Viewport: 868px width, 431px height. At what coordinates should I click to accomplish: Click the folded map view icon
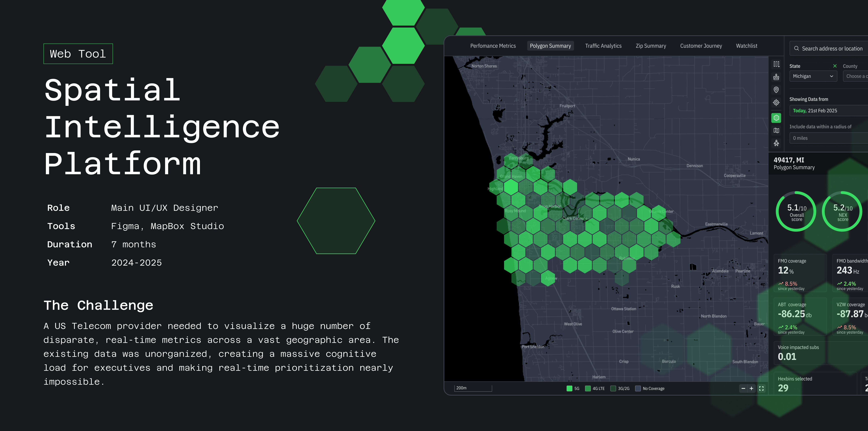pyautogui.click(x=776, y=130)
